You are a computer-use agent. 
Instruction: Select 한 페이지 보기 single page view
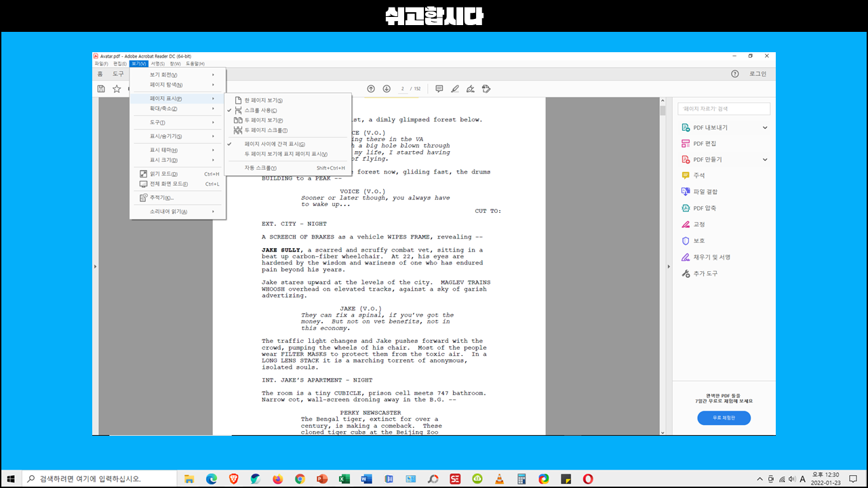click(x=288, y=100)
